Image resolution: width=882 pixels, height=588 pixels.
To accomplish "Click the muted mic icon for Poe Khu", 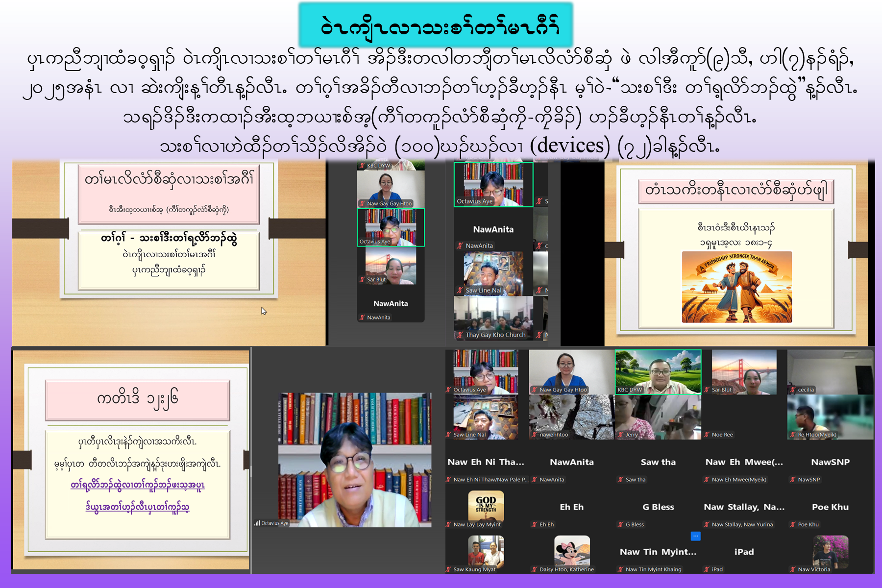I will tap(793, 524).
